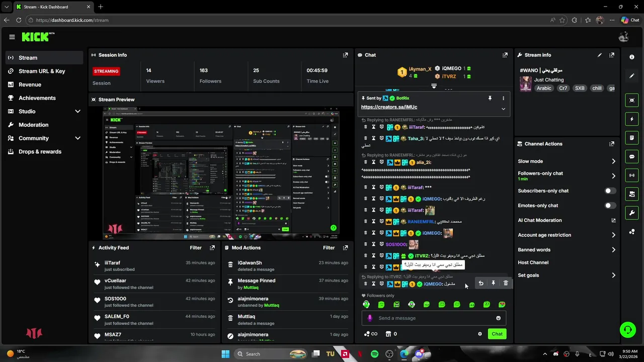Image resolution: width=644 pixels, height=362 pixels.
Task: Click the green Chat send button
Action: 497,334
